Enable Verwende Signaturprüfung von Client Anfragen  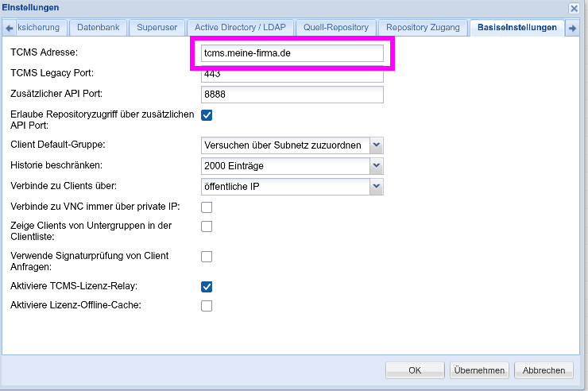click(207, 257)
